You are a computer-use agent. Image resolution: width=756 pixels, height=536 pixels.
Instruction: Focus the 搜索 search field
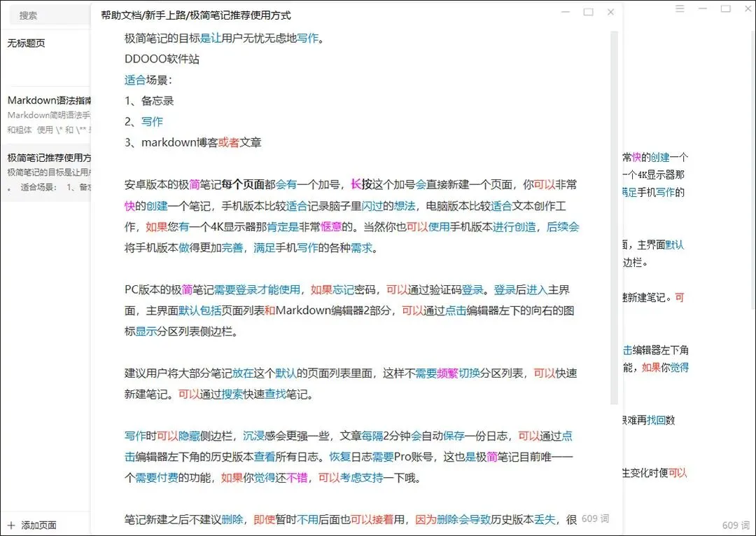click(50, 15)
